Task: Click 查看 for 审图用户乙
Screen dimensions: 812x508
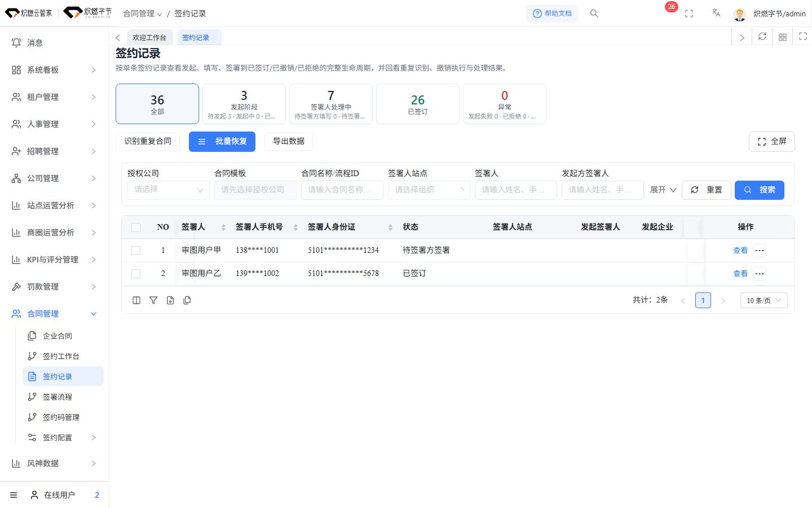Action: [740, 274]
